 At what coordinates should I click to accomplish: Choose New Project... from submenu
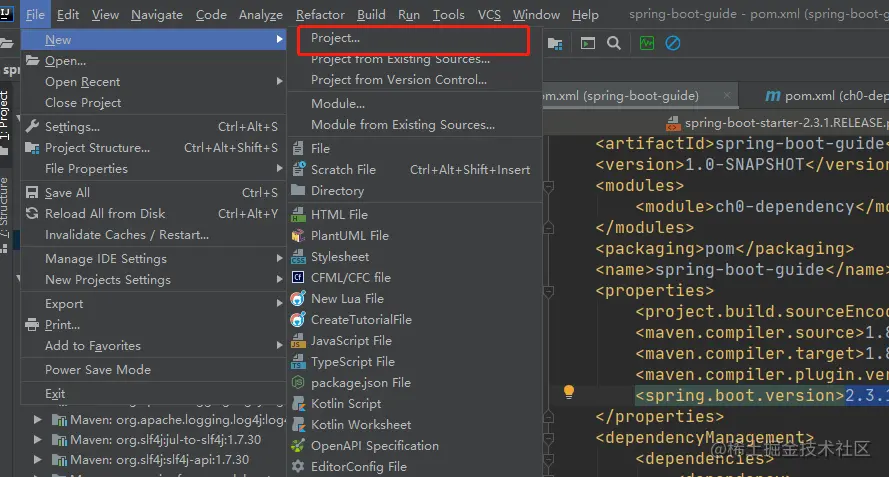coord(414,38)
